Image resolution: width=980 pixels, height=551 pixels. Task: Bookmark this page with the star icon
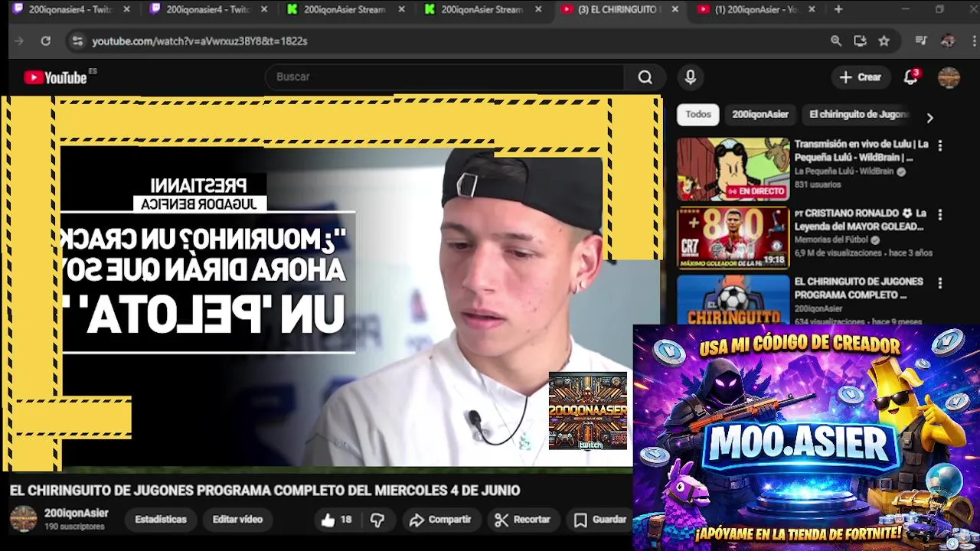point(884,41)
